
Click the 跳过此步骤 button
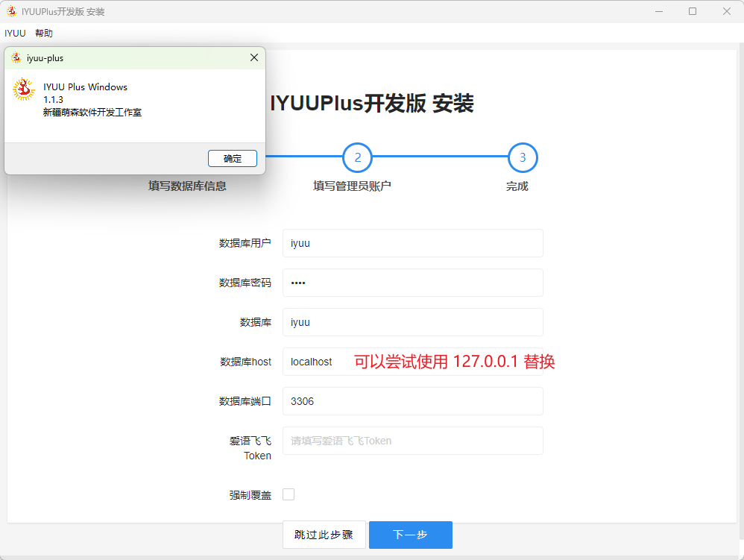(324, 535)
